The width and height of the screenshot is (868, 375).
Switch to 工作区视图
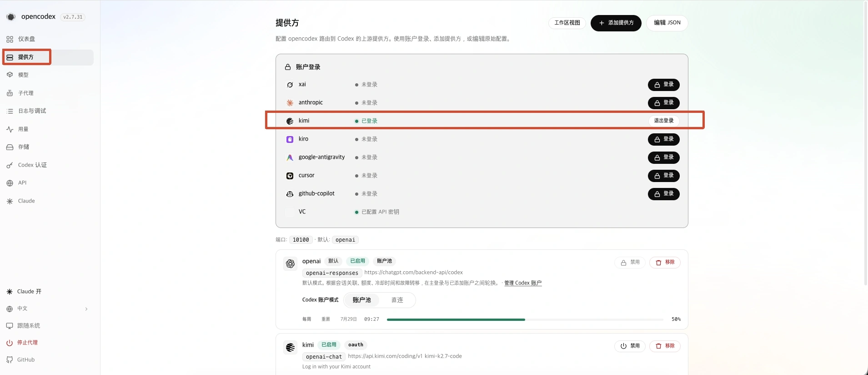567,23
